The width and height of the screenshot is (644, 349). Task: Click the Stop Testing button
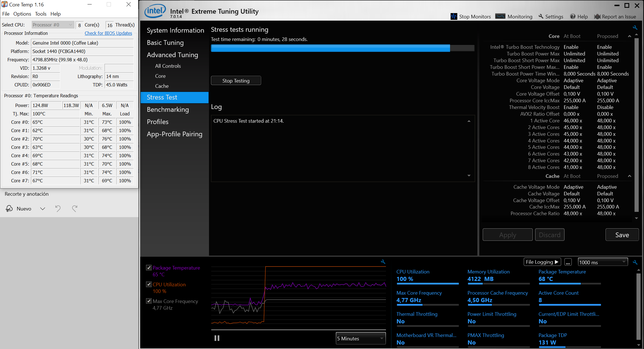pos(236,81)
